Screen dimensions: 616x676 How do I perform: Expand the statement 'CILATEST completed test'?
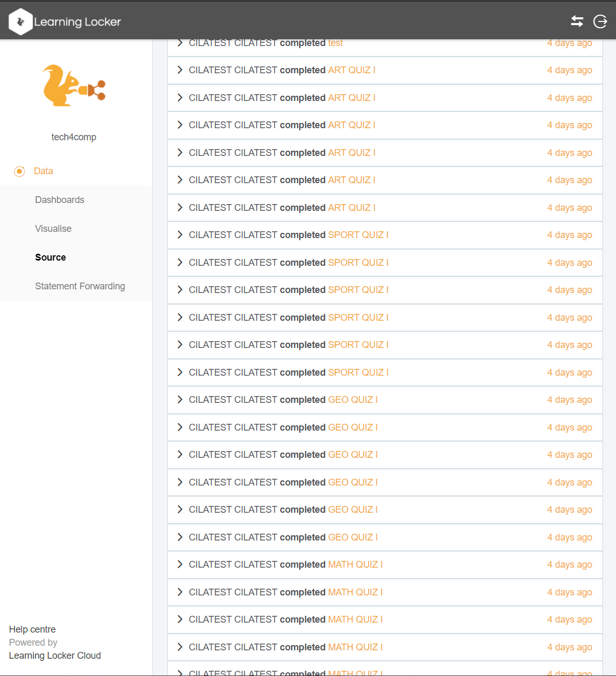coord(180,42)
